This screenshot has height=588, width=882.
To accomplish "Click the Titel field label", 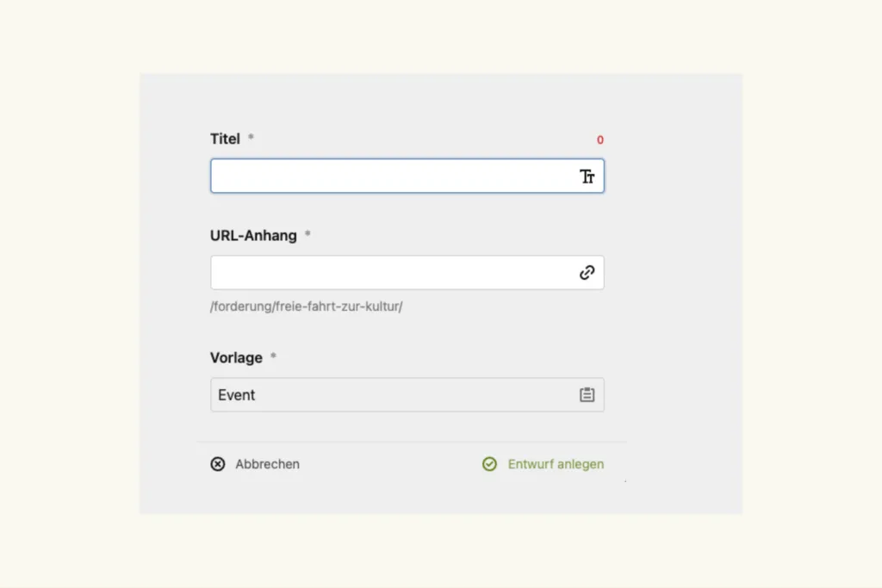I will (x=225, y=139).
